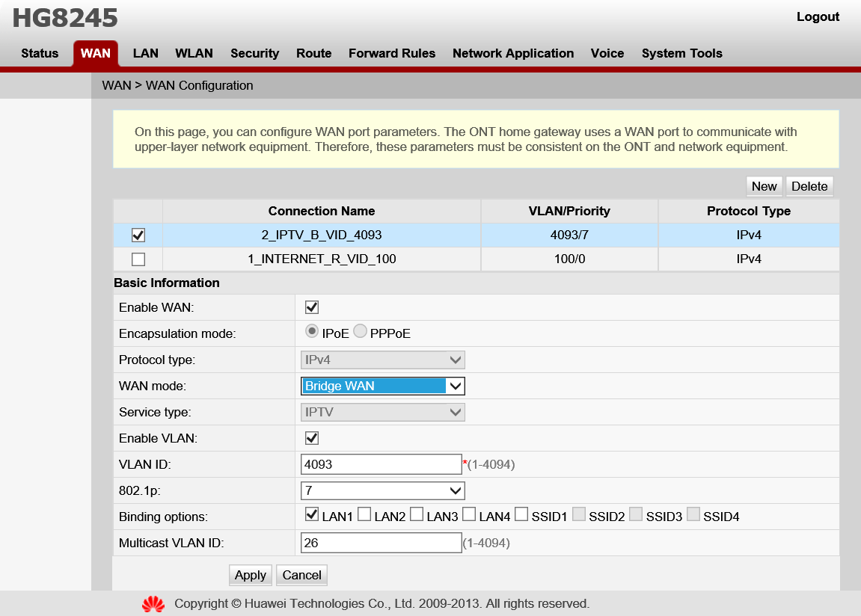Open the Service type dropdown

[382, 412]
